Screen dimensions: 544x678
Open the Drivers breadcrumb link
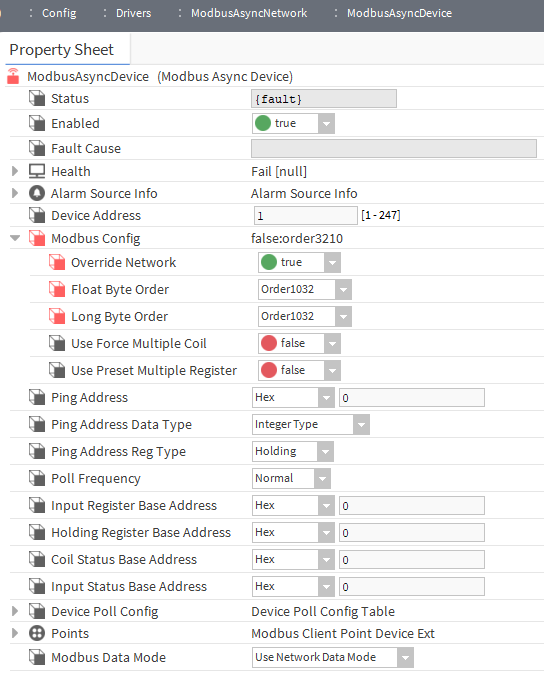coord(133,13)
